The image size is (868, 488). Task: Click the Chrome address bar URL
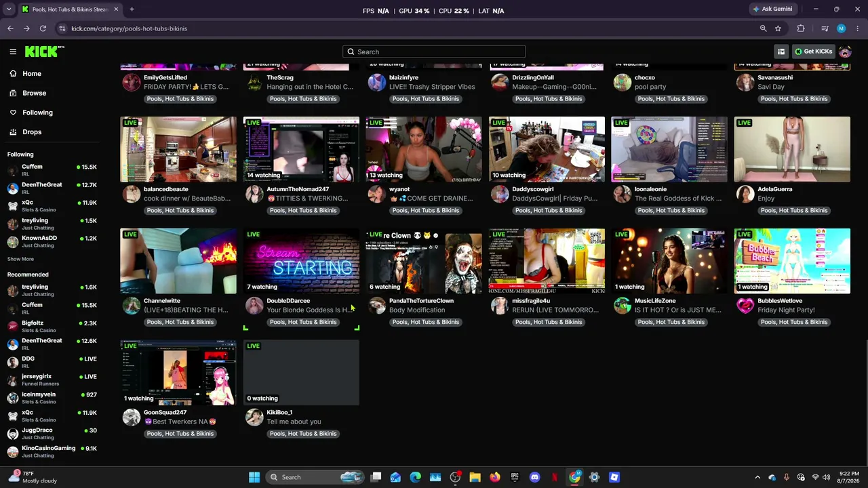click(129, 28)
